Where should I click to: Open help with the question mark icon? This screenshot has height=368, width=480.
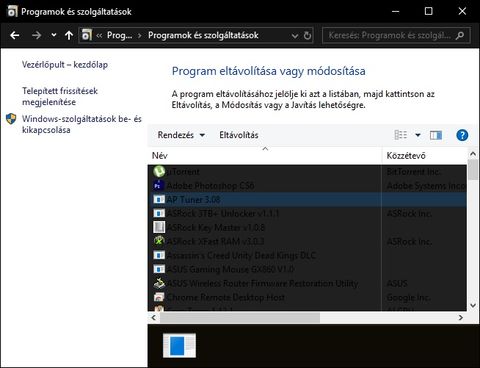462,135
